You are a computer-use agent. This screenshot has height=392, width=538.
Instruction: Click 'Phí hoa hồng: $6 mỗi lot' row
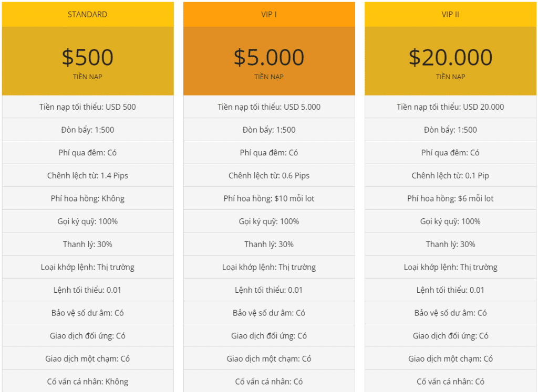pos(450,198)
